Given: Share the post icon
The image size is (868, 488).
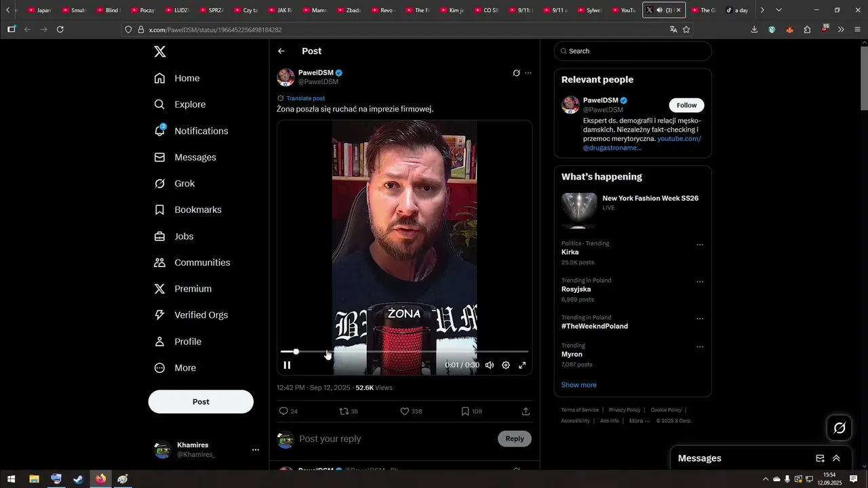Looking at the screenshot, I should 526,411.
